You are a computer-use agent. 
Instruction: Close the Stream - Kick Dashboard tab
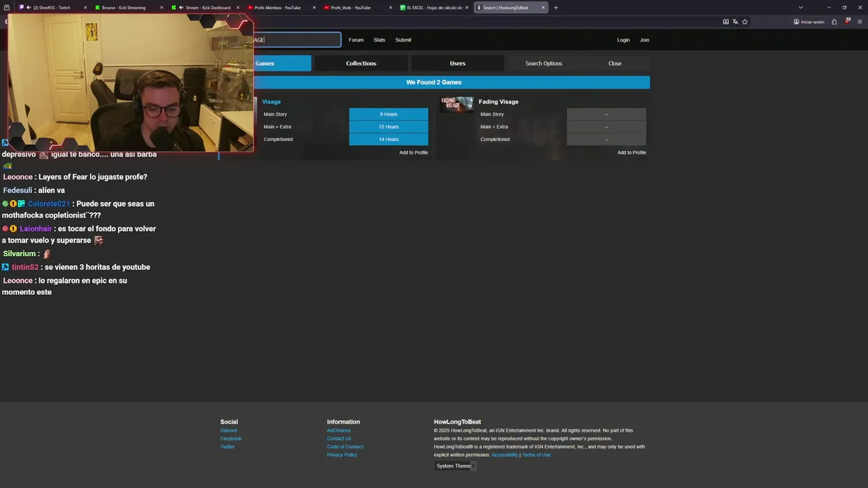coord(238,7)
